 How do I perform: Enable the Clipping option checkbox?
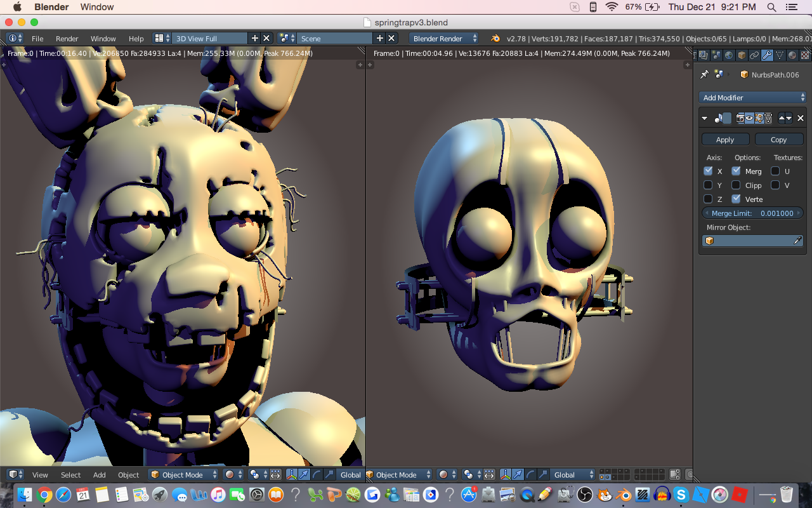[736, 185]
